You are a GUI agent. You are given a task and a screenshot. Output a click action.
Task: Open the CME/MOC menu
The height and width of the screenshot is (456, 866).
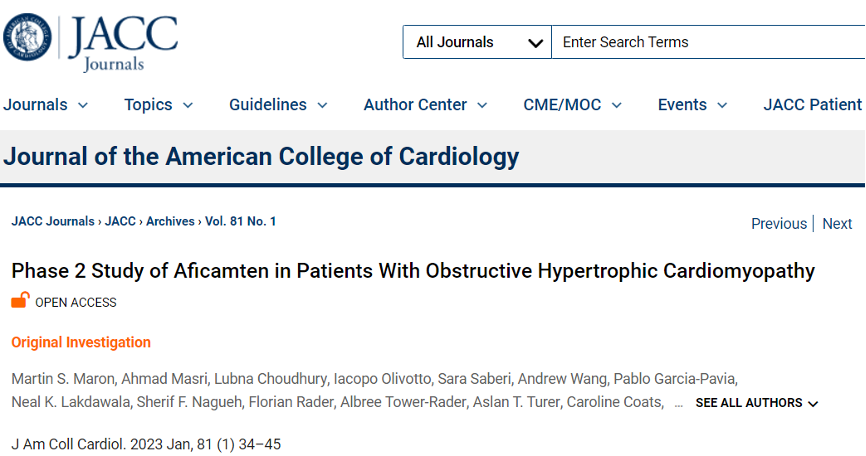pos(573,104)
